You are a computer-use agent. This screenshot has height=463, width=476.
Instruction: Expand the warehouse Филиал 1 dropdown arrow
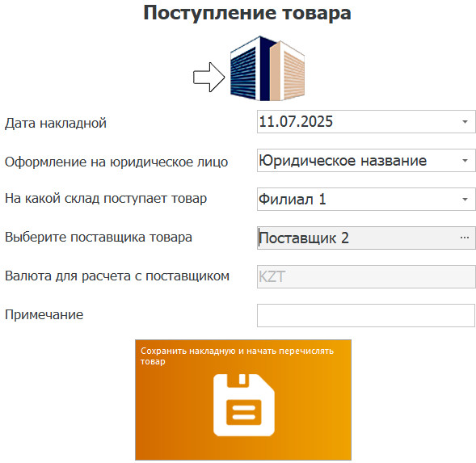[465, 199]
